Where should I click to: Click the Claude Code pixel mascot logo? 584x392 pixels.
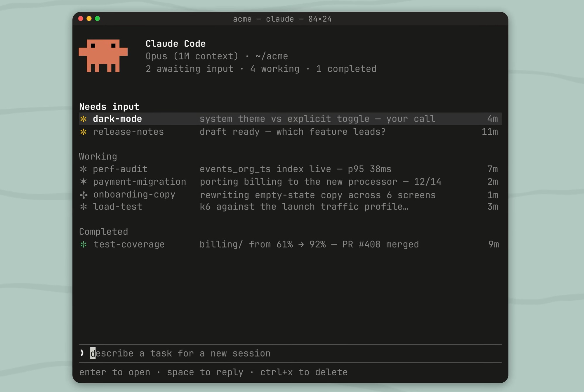click(103, 56)
